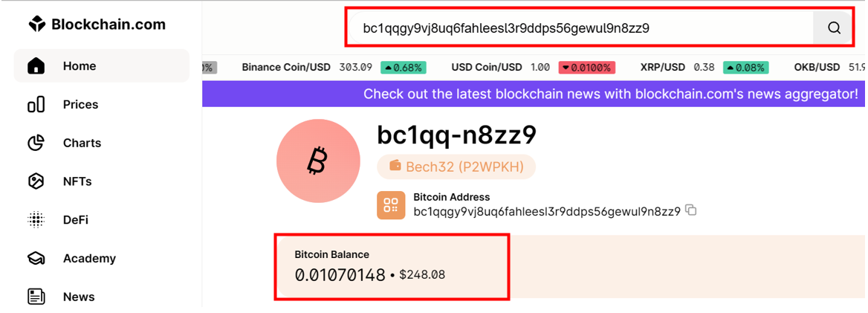
Task: Click the NFTs sidebar icon
Action: click(36, 181)
